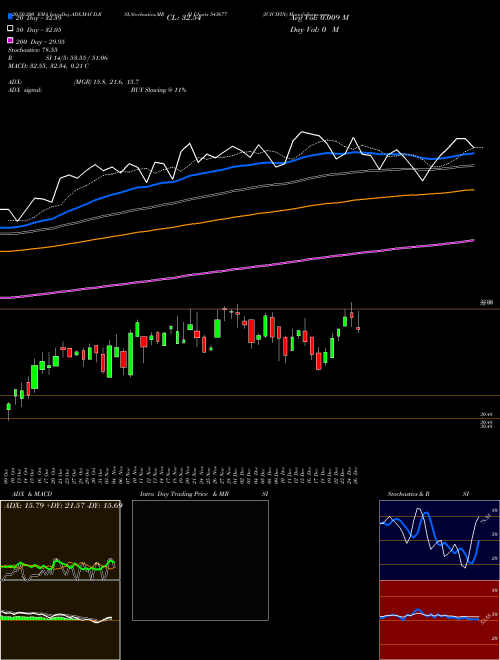Select the '200 Day - 29.93' label
Viewport: 500px width, 660px height.
pos(40,42)
